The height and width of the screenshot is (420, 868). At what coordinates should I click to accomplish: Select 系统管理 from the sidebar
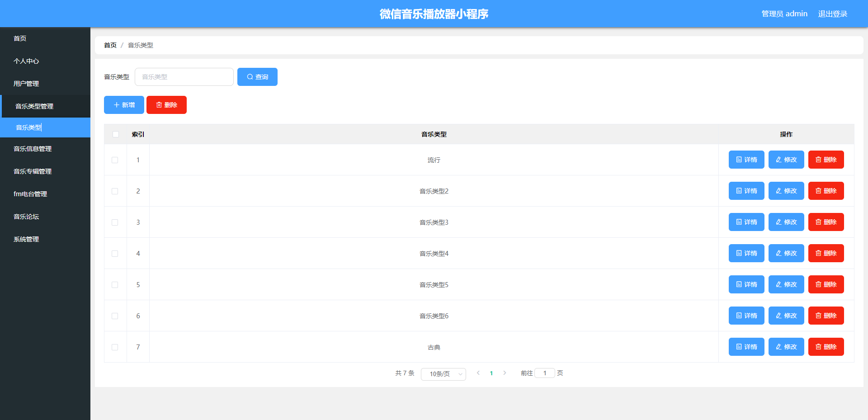(26, 239)
